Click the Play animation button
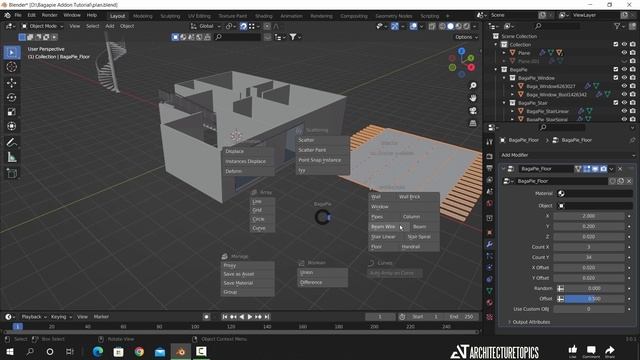The height and width of the screenshot is (360, 640). (250, 317)
